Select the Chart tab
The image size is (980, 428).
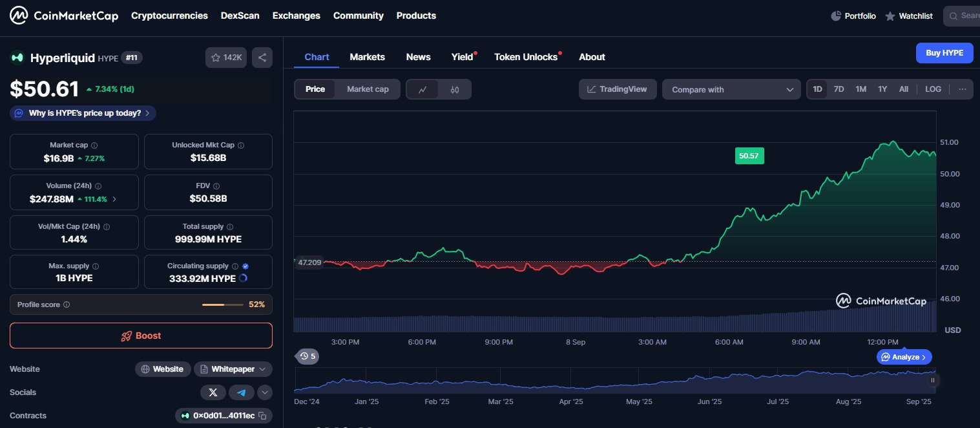317,57
